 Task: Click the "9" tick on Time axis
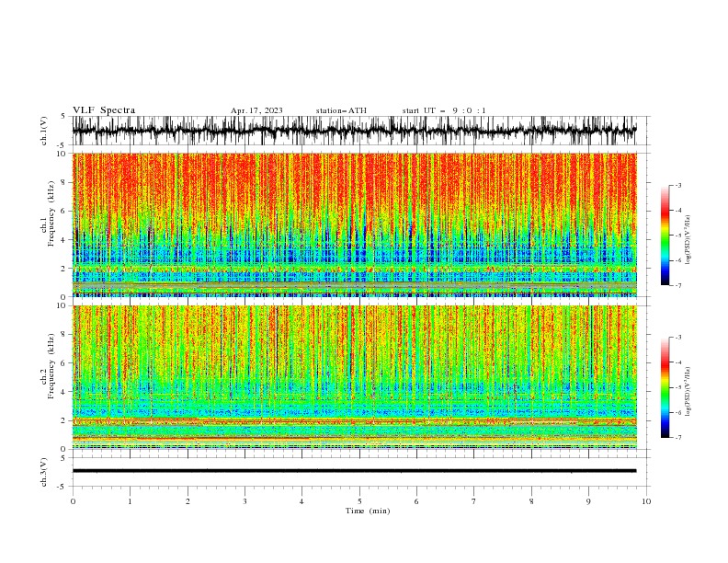click(588, 501)
